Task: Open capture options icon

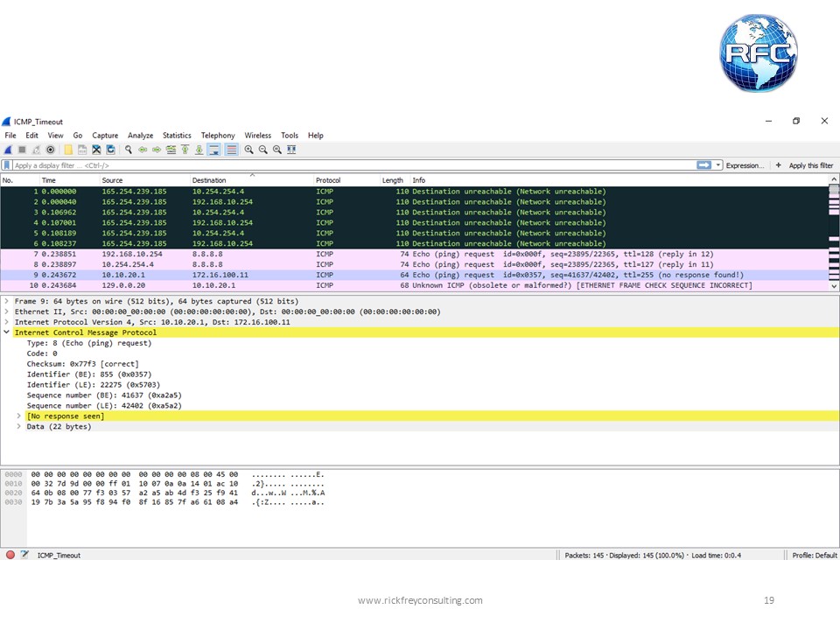Action: (x=51, y=150)
